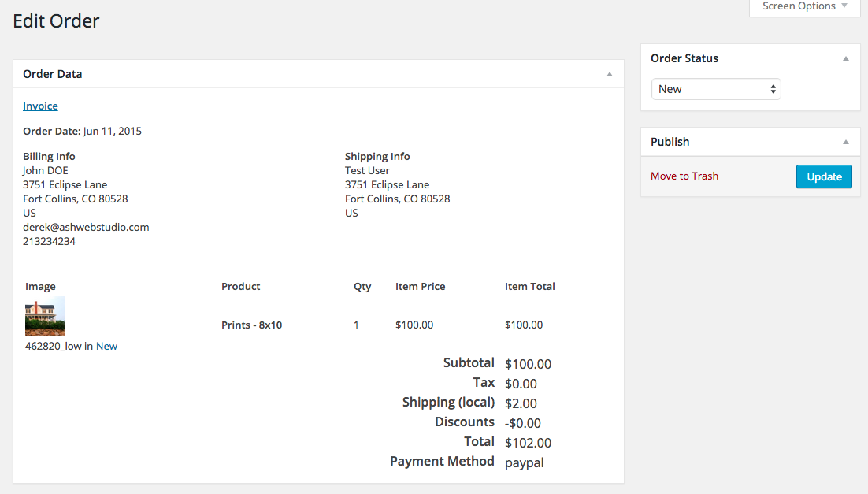Collapse the Order Status panel arrow

(846, 58)
